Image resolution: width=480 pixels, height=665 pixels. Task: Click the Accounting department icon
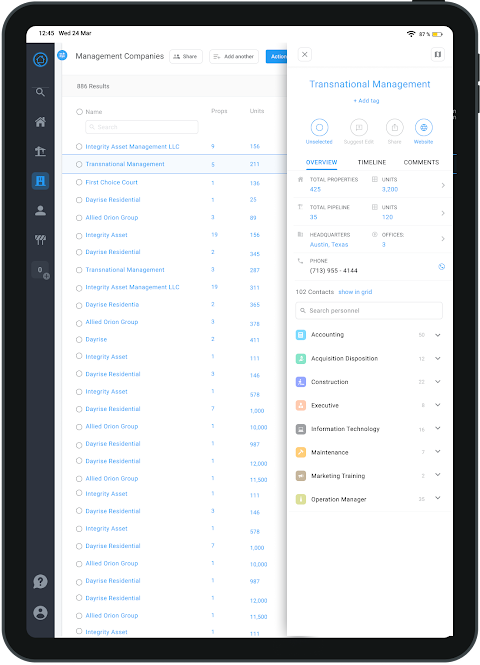point(301,335)
